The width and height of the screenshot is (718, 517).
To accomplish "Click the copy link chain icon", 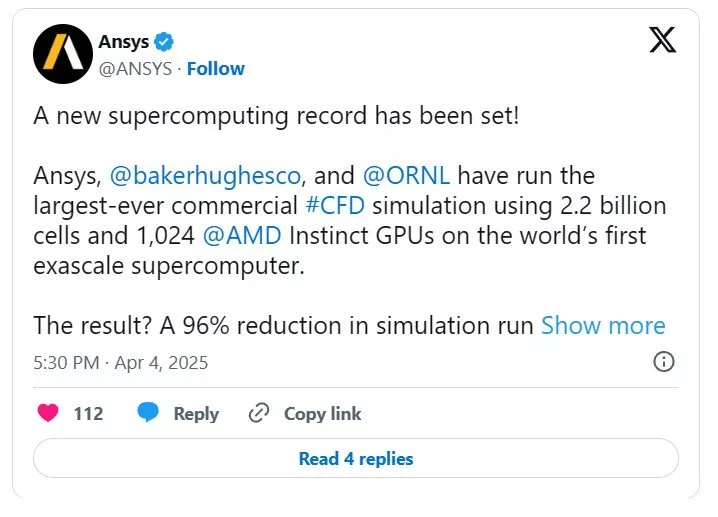I will tap(259, 413).
